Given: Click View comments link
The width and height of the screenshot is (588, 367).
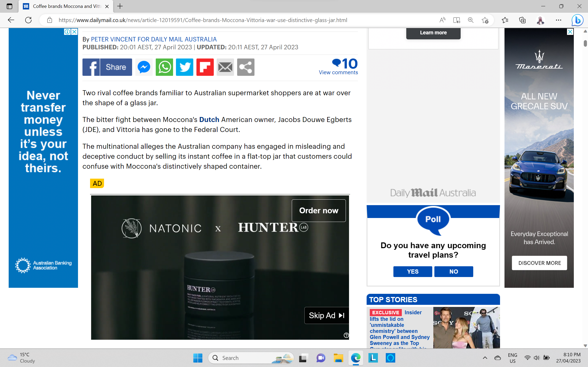Looking at the screenshot, I should pyautogui.click(x=338, y=72).
